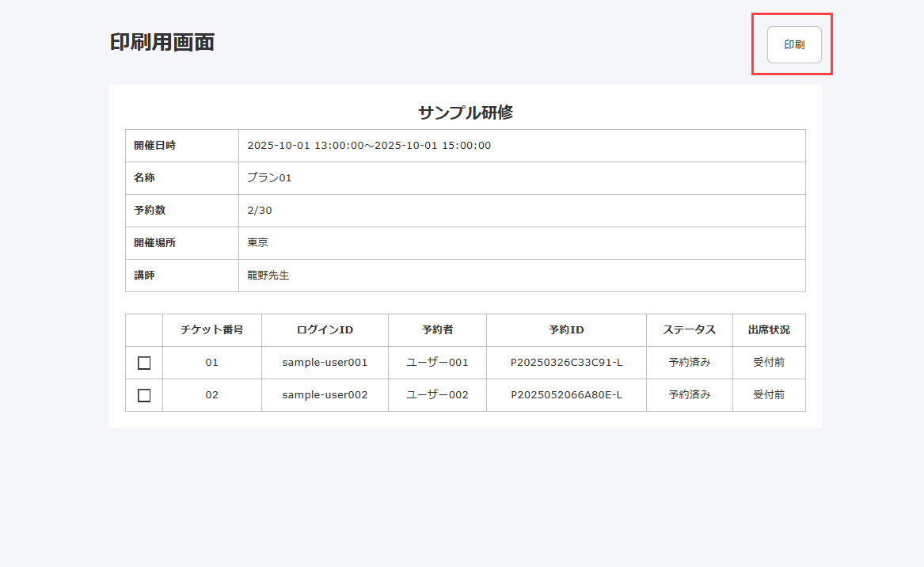Click the 2/30 reservation count value
924x567 pixels.
[260, 211]
